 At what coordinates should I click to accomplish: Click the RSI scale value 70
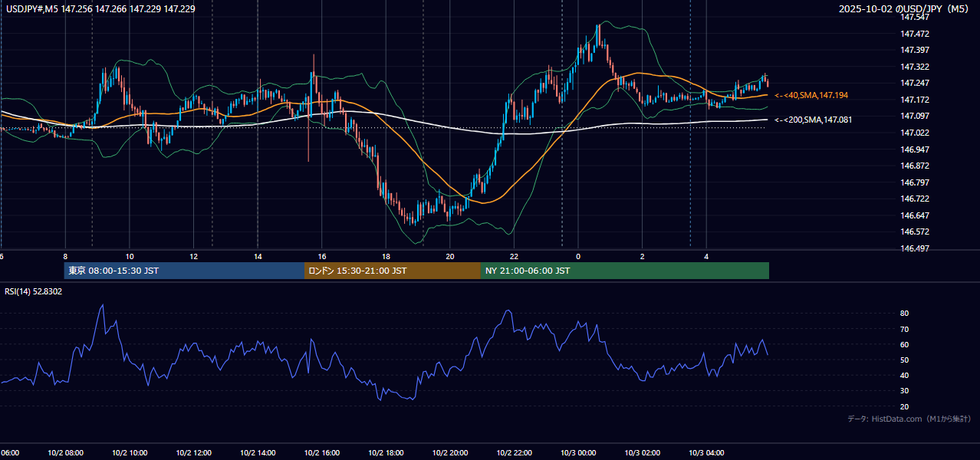click(905, 329)
